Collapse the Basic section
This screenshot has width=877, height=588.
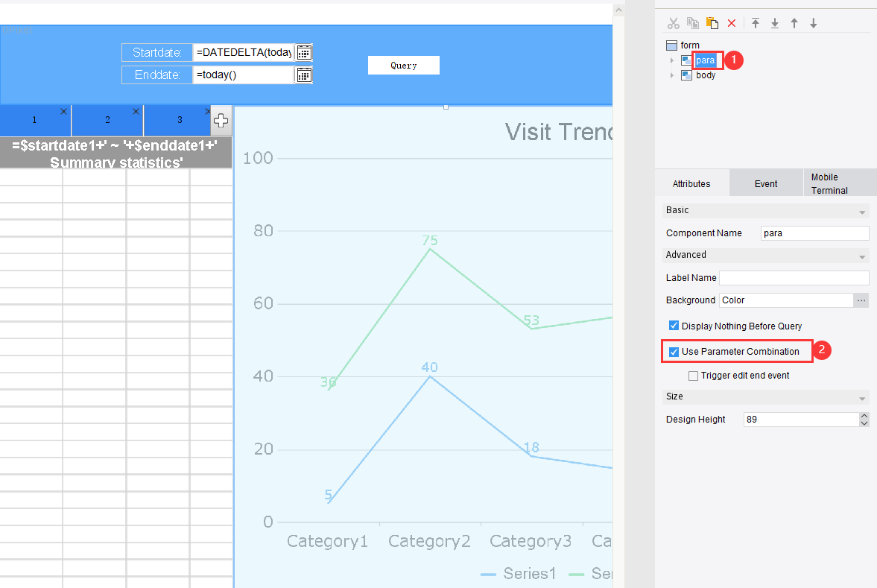(x=862, y=212)
